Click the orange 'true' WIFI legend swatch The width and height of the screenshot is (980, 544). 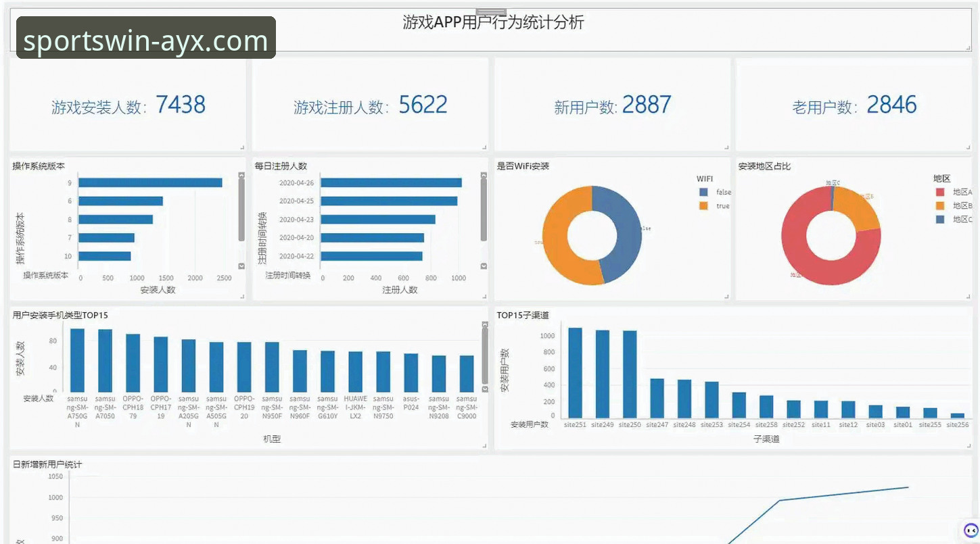coord(703,205)
